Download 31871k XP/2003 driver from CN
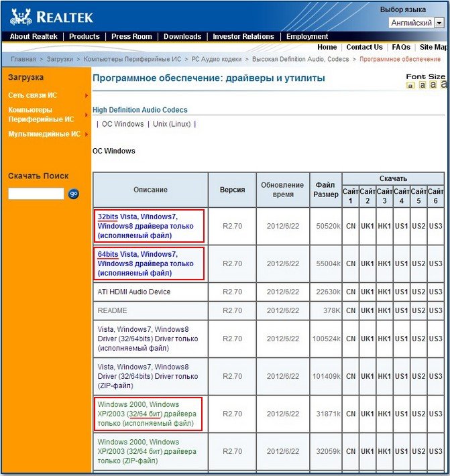Image resolution: width=450 pixels, height=476 pixels. coord(351,414)
